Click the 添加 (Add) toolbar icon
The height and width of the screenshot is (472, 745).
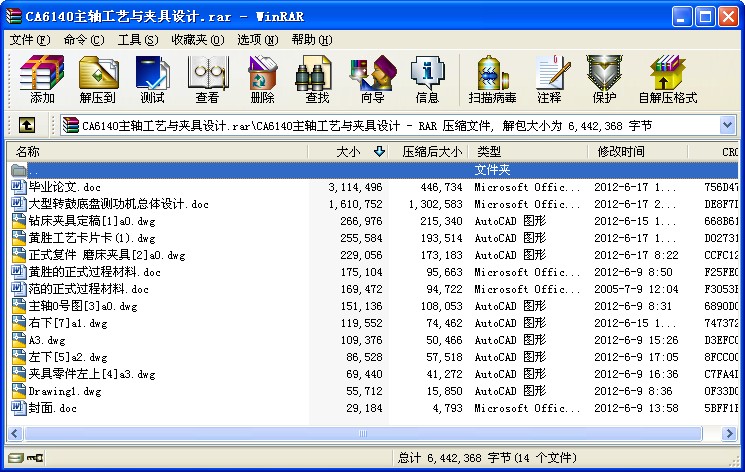[x=42, y=72]
